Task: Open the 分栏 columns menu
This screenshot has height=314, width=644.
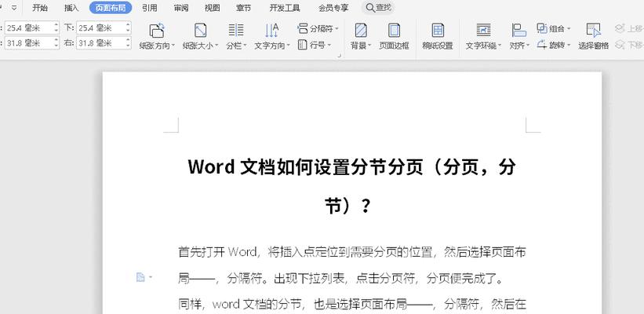Action: point(236,37)
